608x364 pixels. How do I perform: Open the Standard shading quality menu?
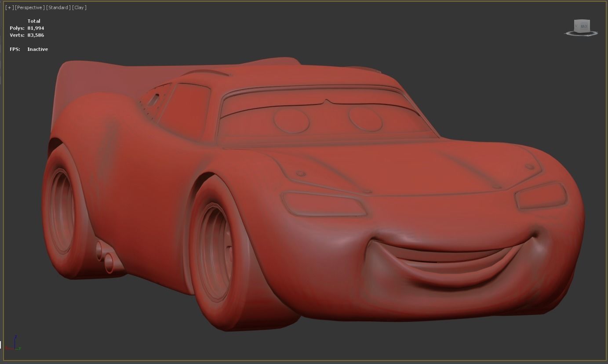(58, 7)
